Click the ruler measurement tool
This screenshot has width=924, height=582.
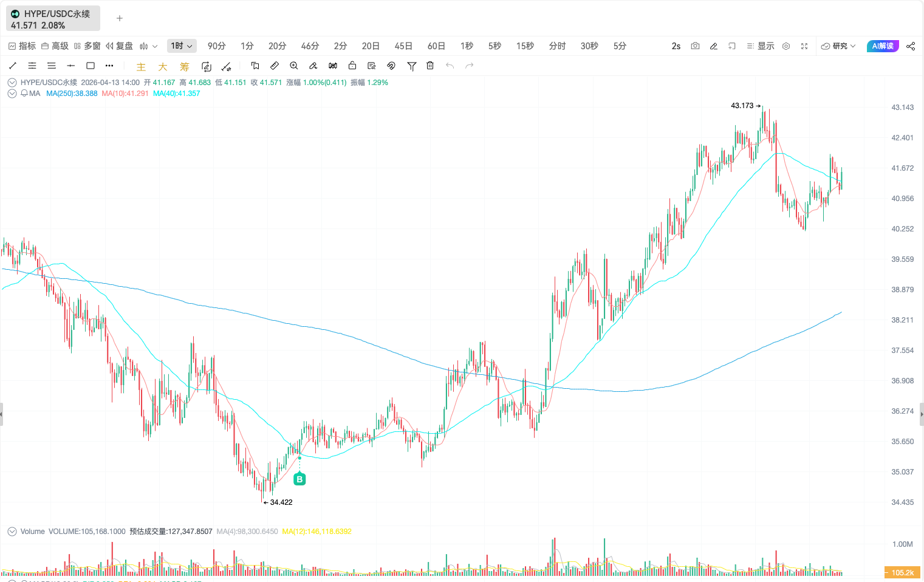[x=275, y=66]
